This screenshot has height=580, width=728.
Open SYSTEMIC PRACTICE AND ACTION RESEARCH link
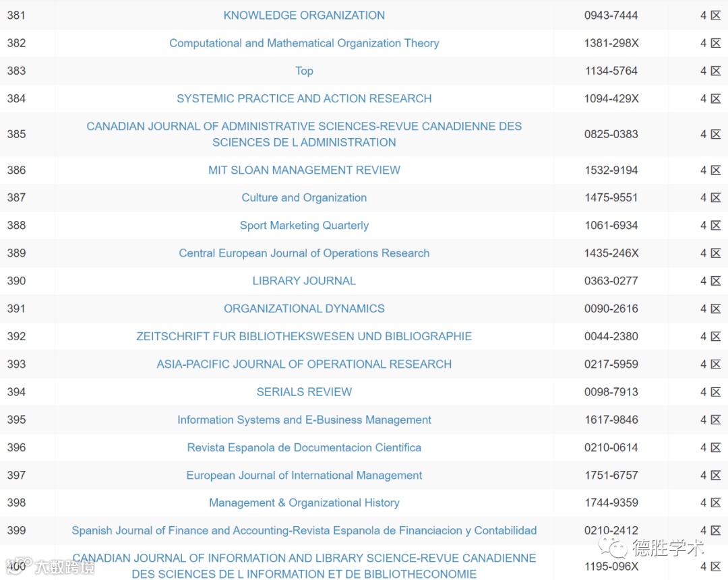[304, 98]
